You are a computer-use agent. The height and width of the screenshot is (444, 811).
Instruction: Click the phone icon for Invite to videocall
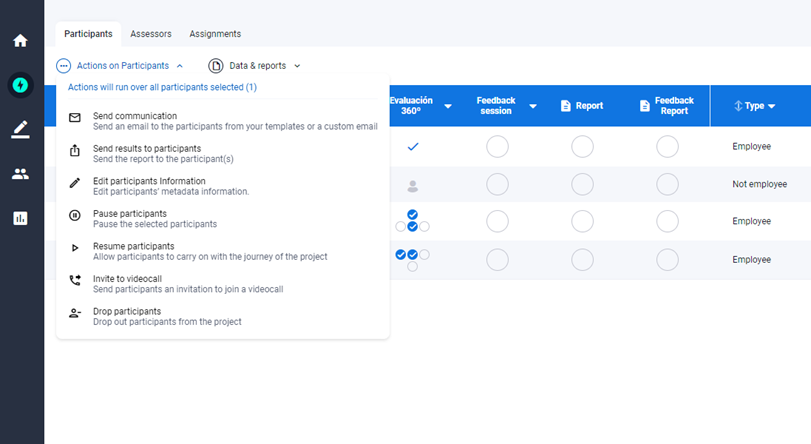(x=75, y=281)
